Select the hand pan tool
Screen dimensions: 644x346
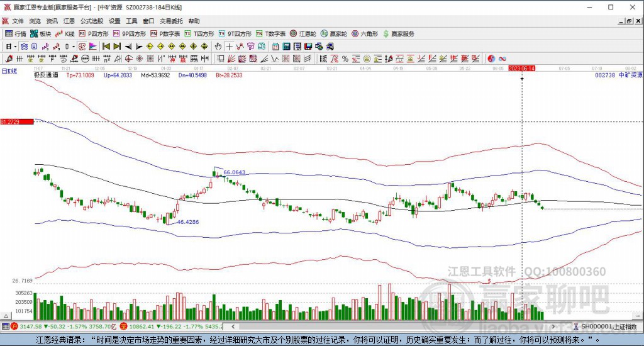(x=218, y=47)
